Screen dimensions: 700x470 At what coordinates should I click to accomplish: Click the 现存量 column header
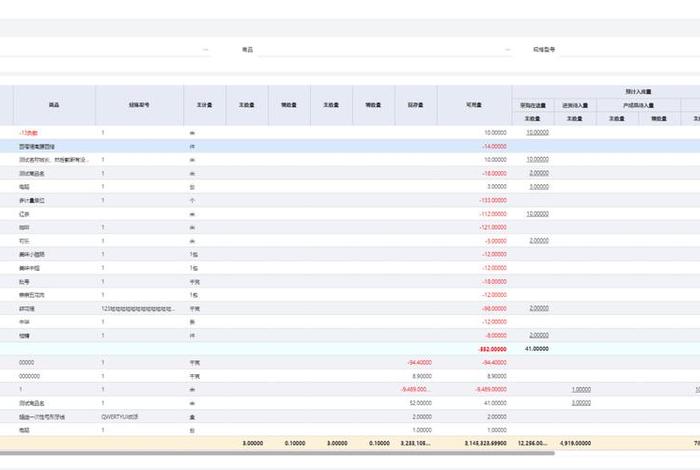coord(415,104)
